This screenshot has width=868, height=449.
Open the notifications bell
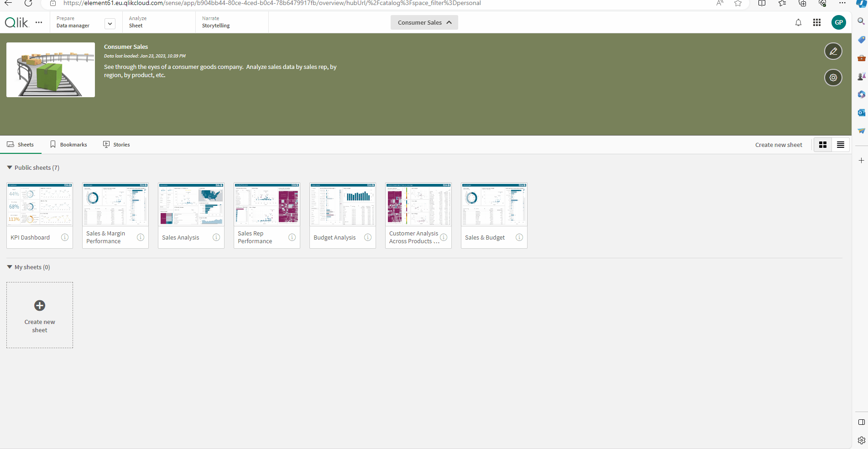798,22
